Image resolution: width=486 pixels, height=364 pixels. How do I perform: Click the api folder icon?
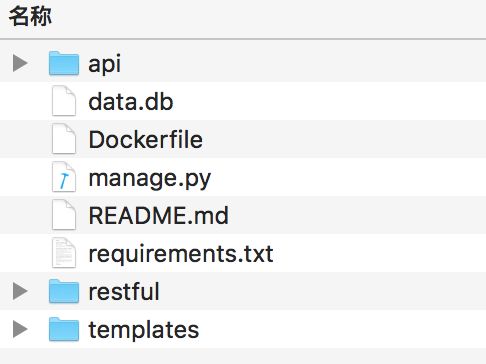tap(64, 63)
